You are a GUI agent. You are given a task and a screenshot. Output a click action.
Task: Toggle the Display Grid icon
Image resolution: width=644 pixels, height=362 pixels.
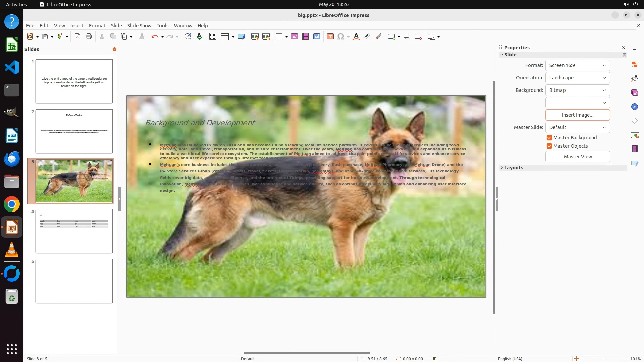[212, 37]
